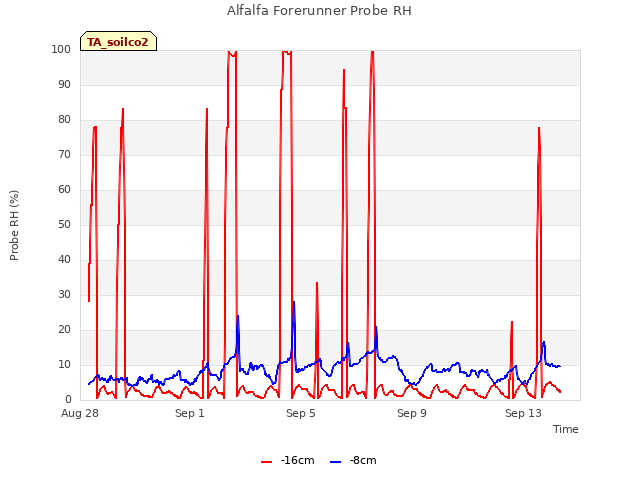
Task: Click the 20 y-axis tick label
Action: (x=64, y=330)
